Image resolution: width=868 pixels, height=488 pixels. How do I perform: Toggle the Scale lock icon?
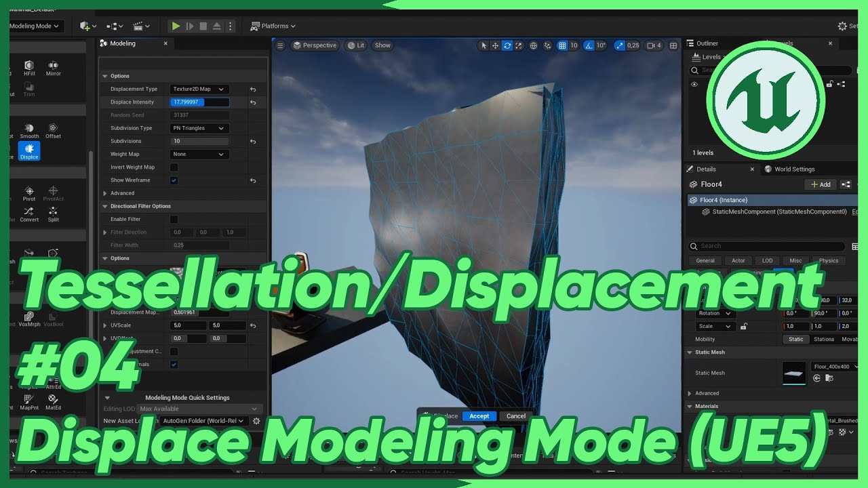pos(744,326)
